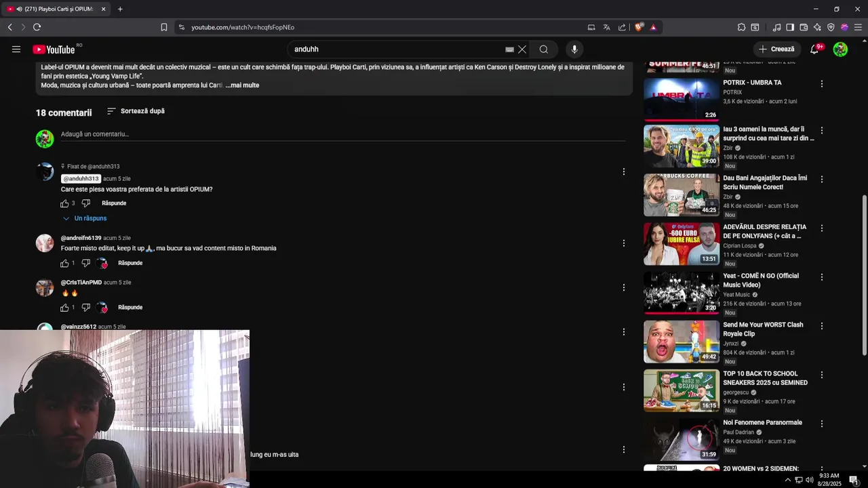Image resolution: width=868 pixels, height=488 pixels.
Task: Open options menu for the pinned comment
Action: [624, 171]
